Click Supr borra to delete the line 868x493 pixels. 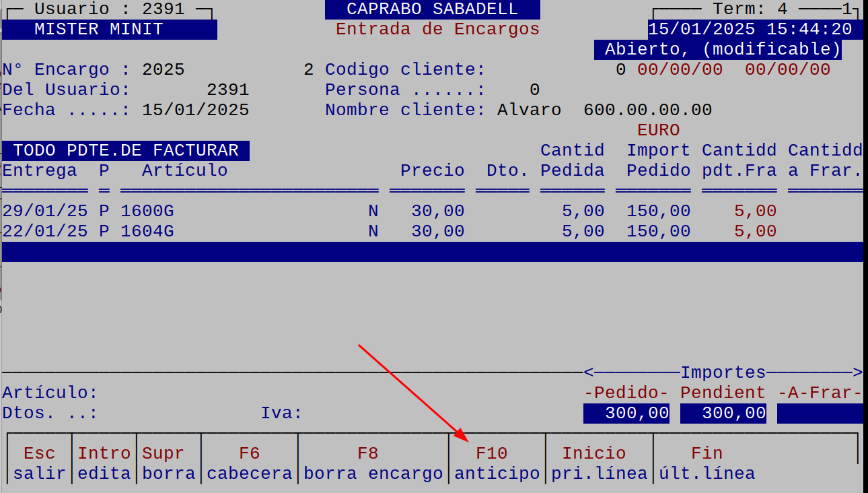169,463
